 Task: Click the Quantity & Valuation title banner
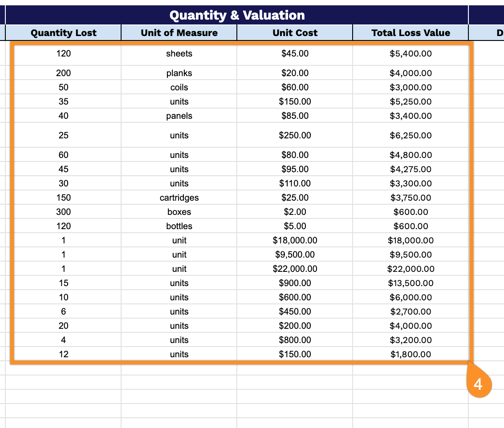click(x=236, y=15)
